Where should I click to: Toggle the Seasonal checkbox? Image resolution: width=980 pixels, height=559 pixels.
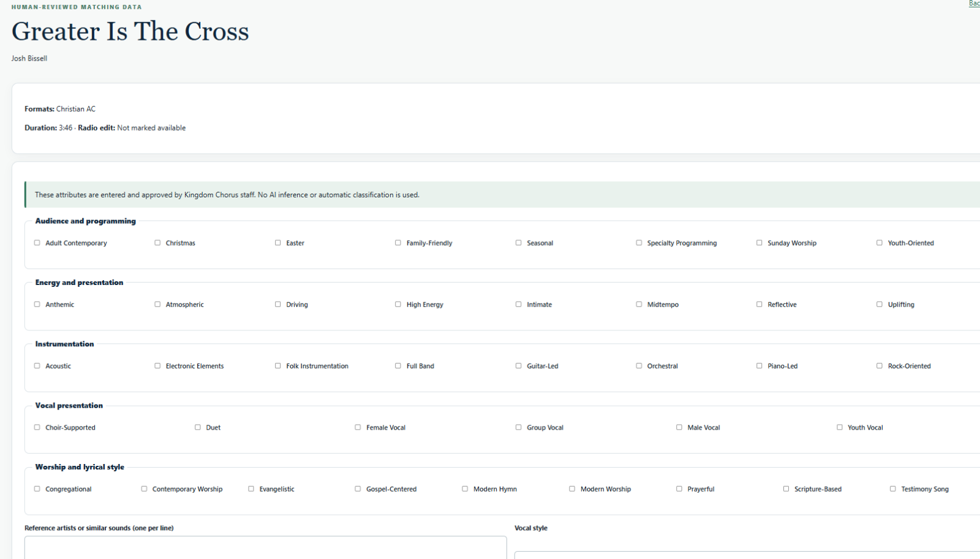[x=519, y=243]
